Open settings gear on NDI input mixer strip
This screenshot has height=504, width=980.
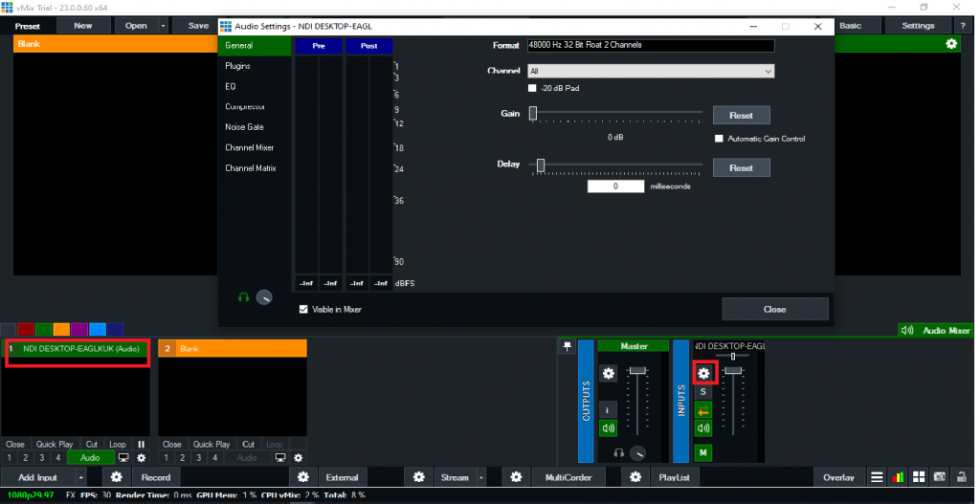click(703, 374)
